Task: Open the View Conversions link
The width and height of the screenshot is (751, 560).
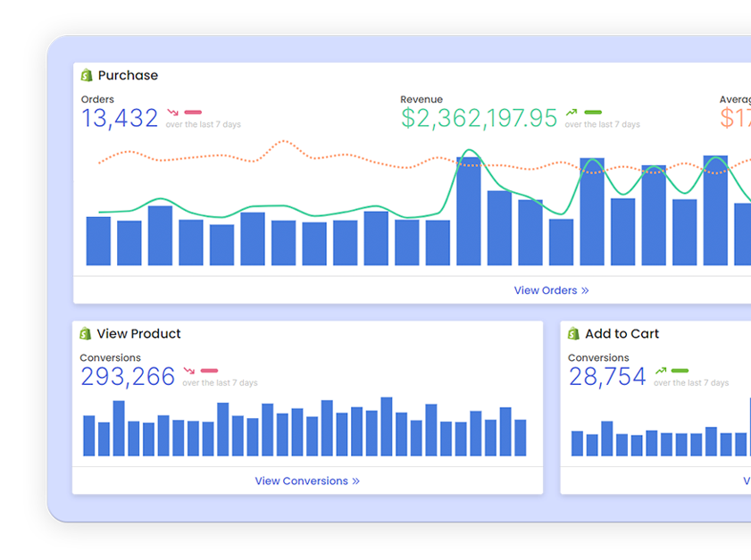Action: pos(301,481)
